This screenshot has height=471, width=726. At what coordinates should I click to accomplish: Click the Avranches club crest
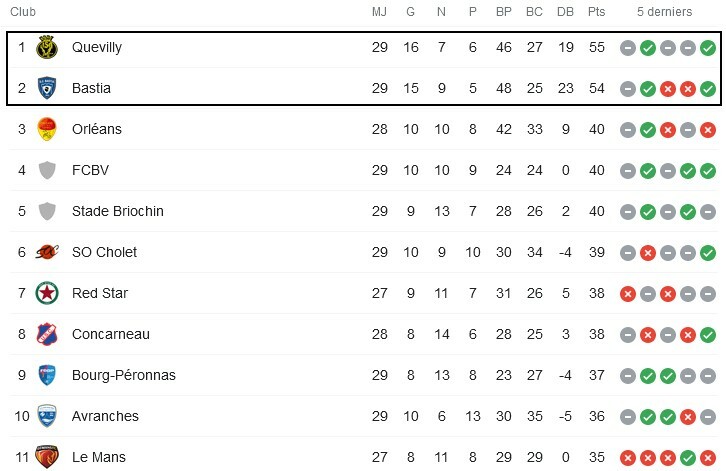46,416
